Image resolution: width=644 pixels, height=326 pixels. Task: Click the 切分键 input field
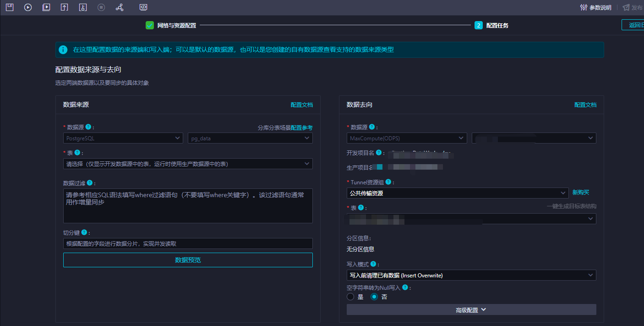[188, 243]
